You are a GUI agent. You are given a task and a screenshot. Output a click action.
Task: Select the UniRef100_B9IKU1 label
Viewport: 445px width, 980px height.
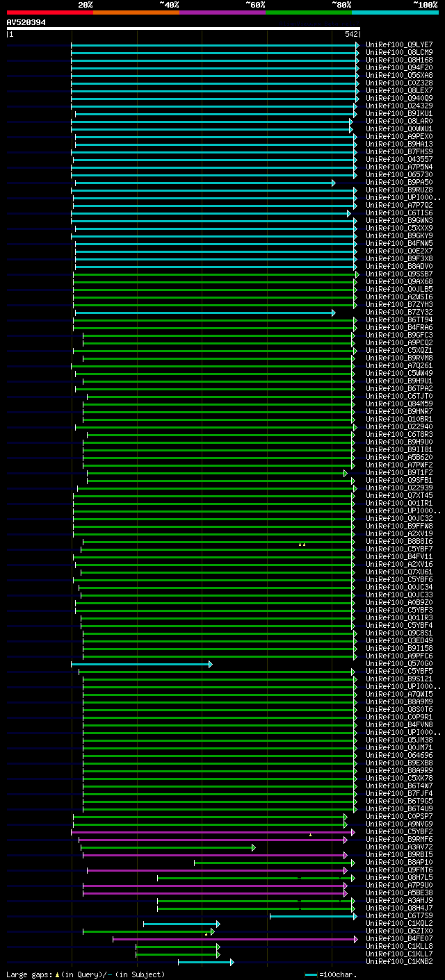pos(399,113)
